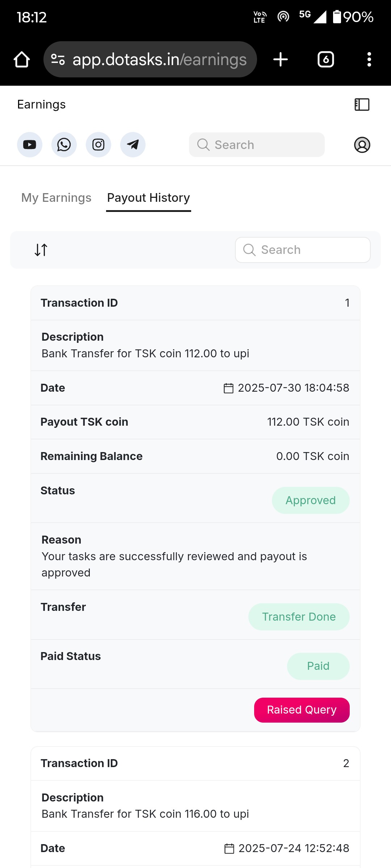The image size is (391, 868).
Task: Open the browser three-dot menu
Action: tap(369, 59)
